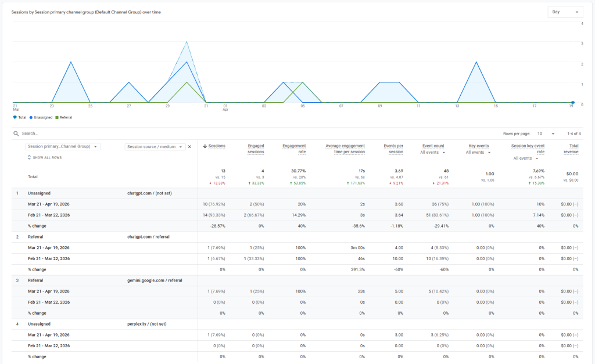
Task: Select the chatgpt.com / referral row label
Action: tap(148, 237)
